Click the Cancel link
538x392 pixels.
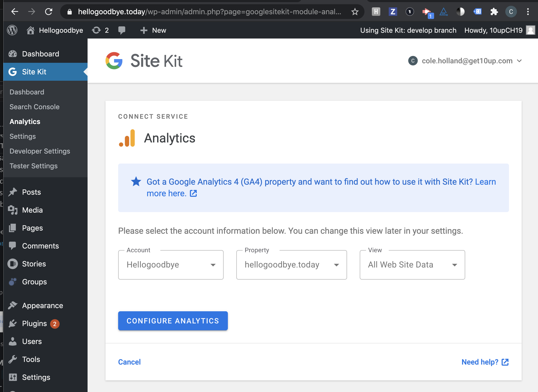(129, 362)
